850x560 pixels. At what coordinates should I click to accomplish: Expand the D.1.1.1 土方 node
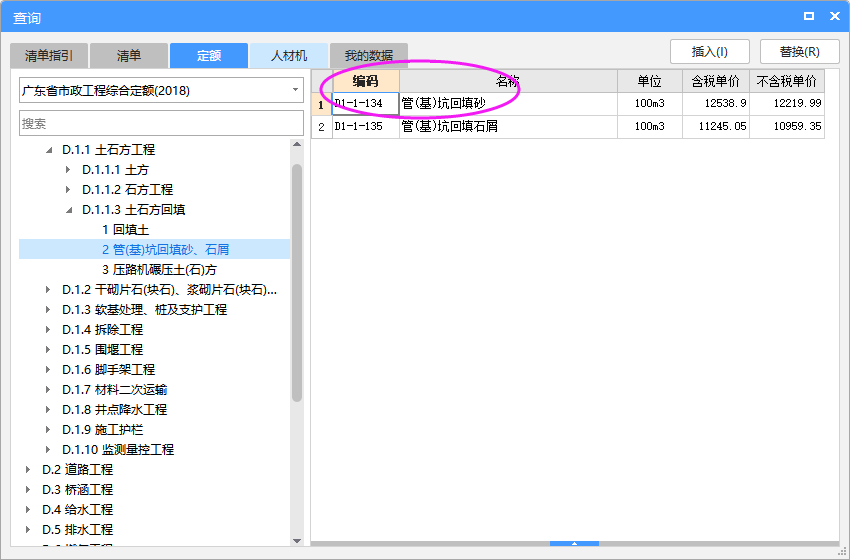68,170
